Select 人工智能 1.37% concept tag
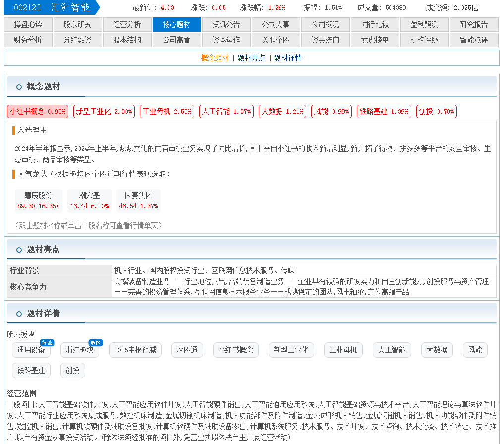The height and width of the screenshot is (444, 504). point(226,112)
